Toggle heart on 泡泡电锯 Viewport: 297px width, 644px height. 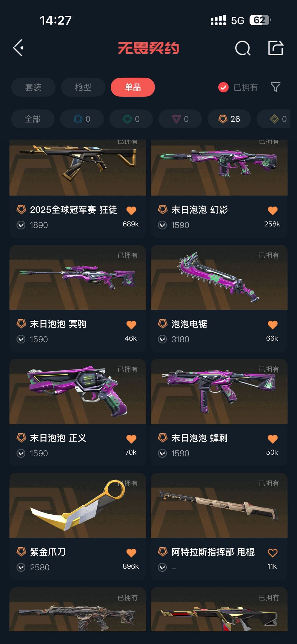(273, 325)
